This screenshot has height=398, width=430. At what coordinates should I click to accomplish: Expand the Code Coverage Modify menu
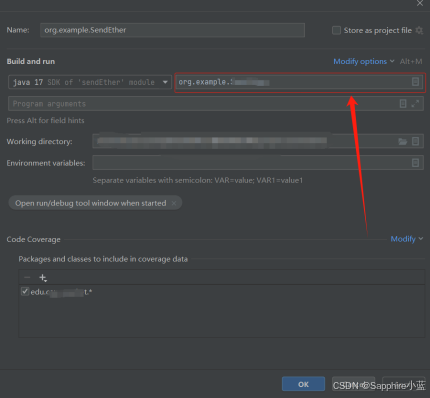407,239
